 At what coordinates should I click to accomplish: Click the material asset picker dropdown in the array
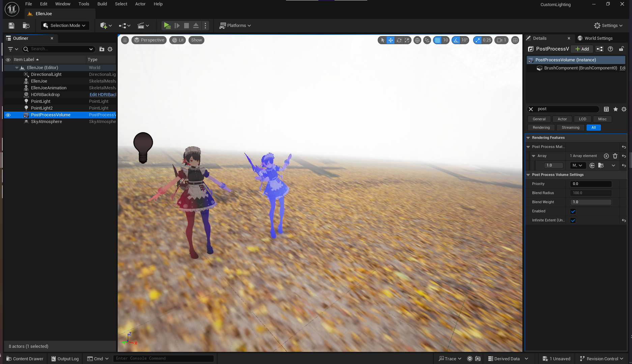(x=578, y=165)
